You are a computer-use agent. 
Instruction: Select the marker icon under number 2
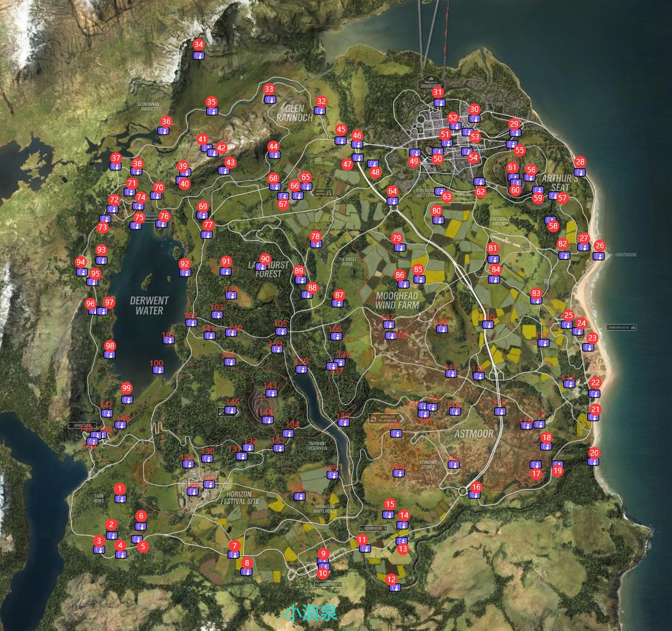pos(112,536)
